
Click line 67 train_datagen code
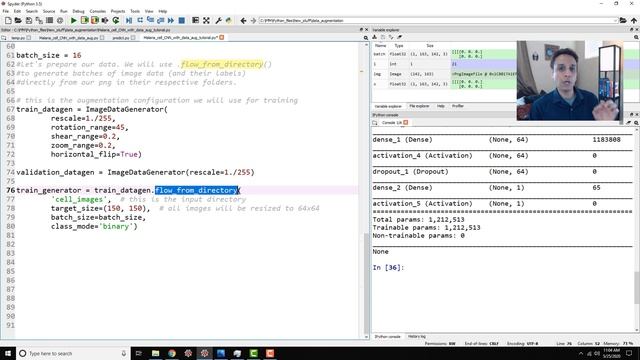click(92, 109)
